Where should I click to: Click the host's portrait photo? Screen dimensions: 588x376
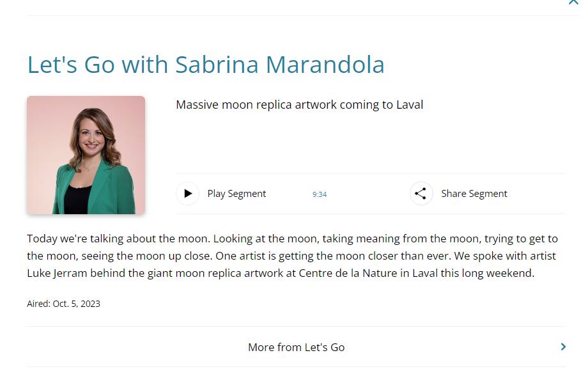(x=86, y=155)
